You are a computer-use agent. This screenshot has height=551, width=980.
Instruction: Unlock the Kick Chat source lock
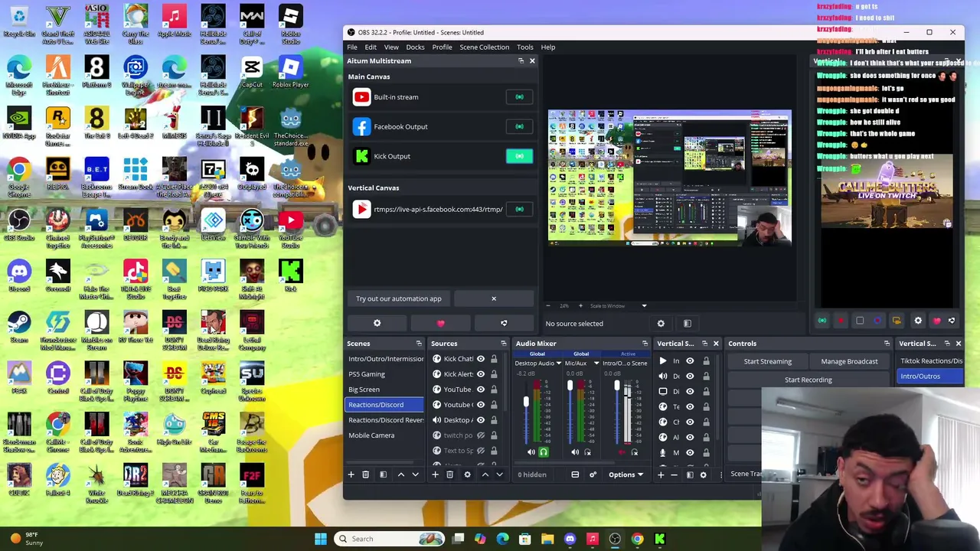[x=494, y=359]
